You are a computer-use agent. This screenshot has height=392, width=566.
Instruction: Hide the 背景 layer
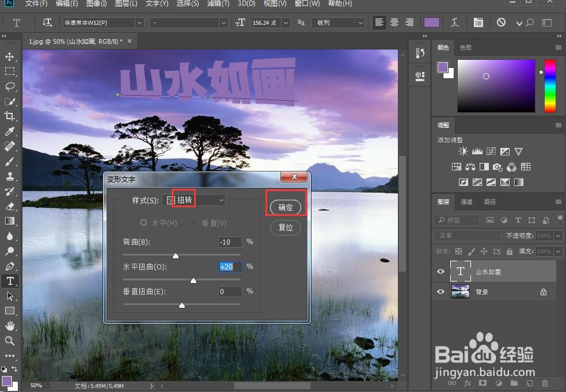click(x=440, y=292)
